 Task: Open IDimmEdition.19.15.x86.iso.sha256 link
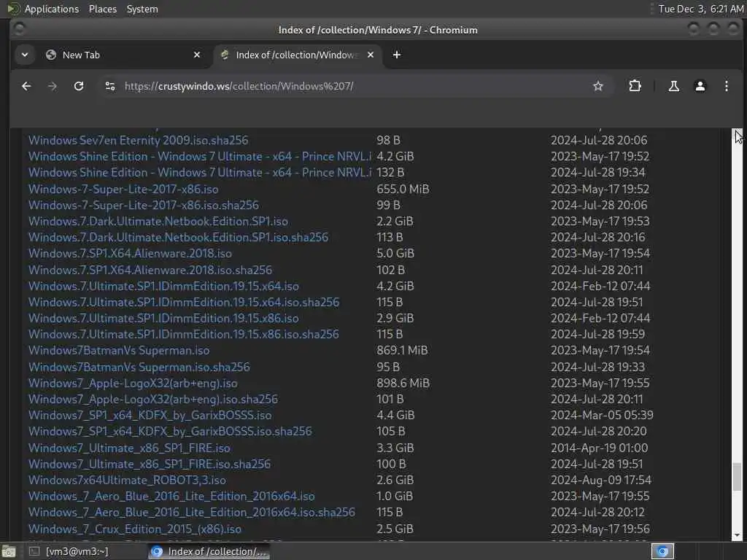click(x=183, y=334)
